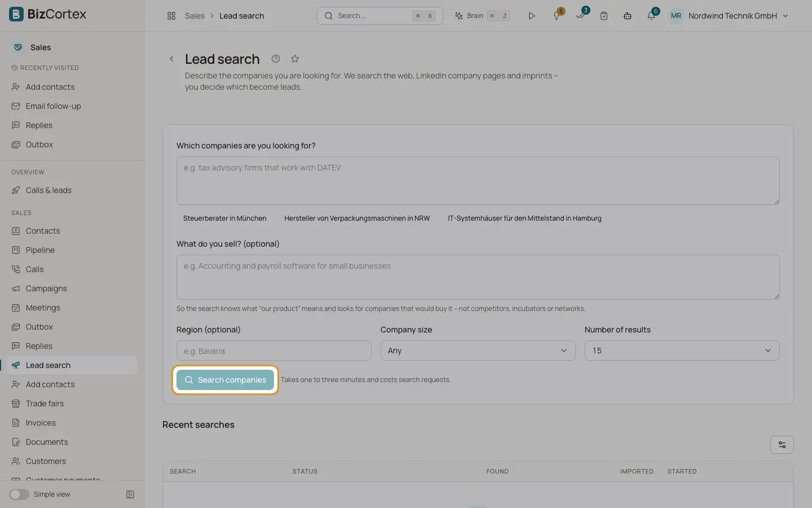Open the Company size dropdown
Viewport: 812px width, 508px height.
pyautogui.click(x=478, y=351)
